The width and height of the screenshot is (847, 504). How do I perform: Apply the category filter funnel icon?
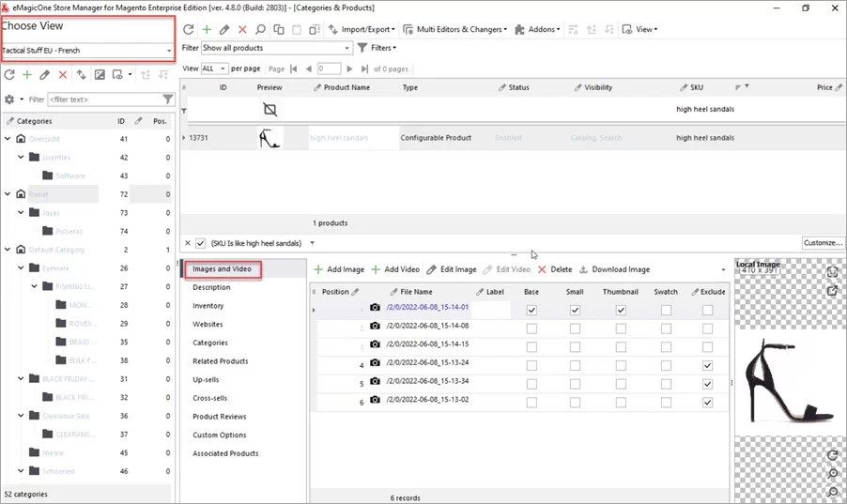[168, 99]
